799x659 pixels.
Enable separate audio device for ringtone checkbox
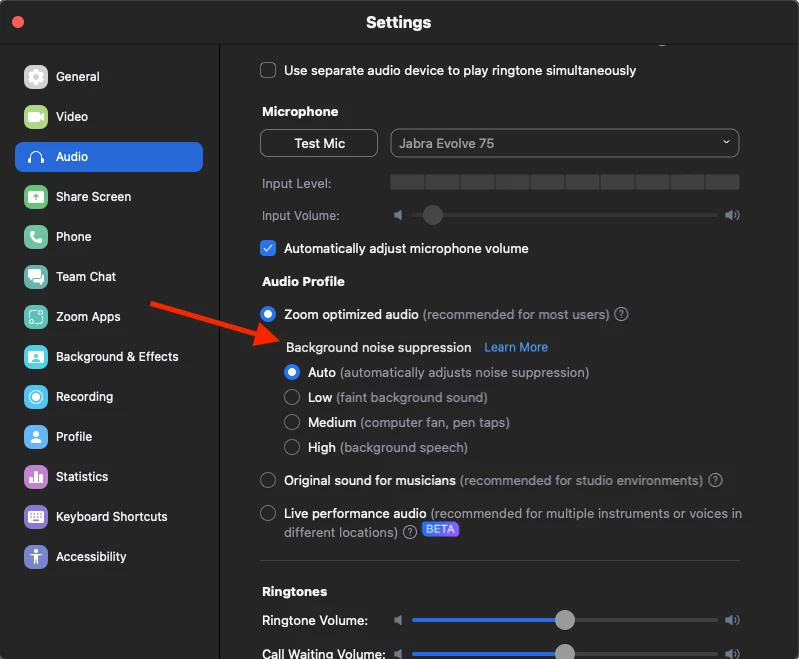click(268, 70)
